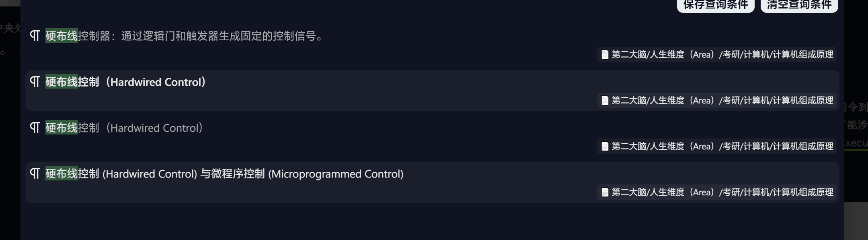This screenshot has width=868, height=240.
Task: Click the 计算机组成原理 path under 硬布线控制器 result
Action: pos(722,54)
